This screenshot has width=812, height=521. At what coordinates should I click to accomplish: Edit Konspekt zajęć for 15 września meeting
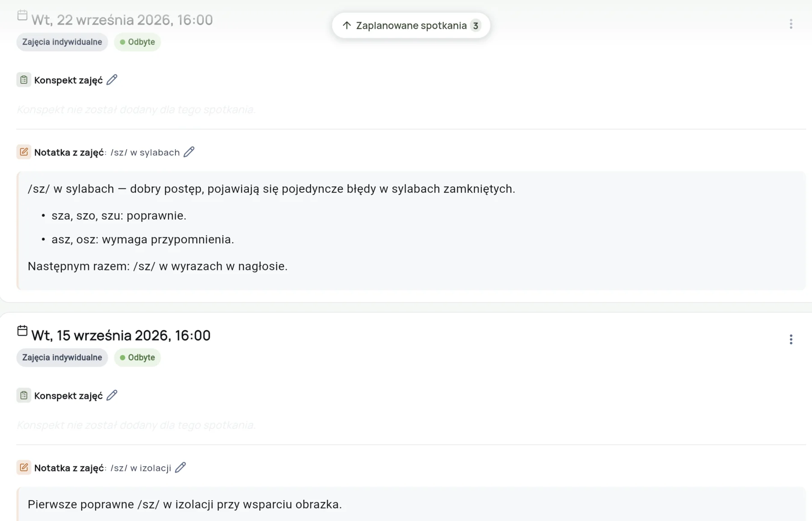[x=112, y=395]
